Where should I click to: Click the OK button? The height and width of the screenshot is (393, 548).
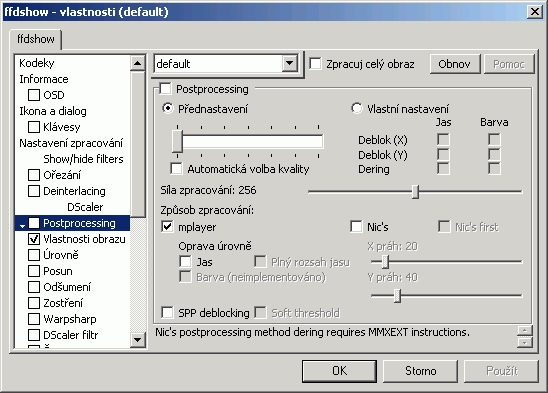point(339,371)
